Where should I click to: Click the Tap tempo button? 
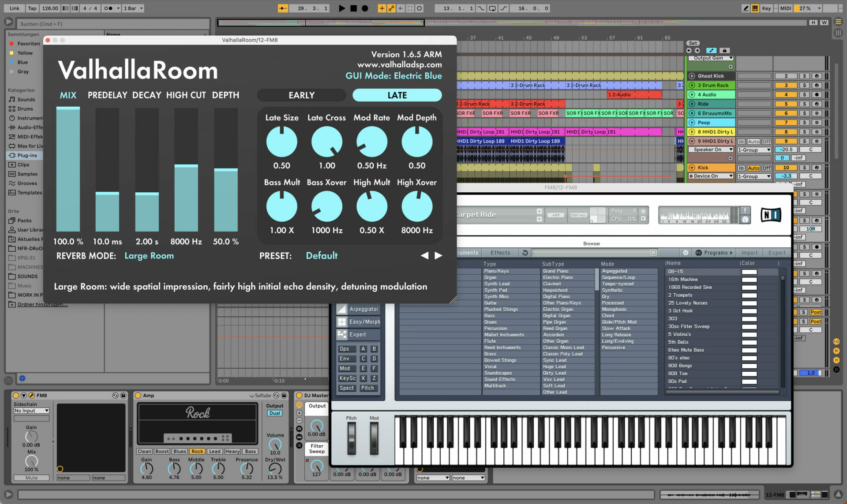(x=32, y=8)
